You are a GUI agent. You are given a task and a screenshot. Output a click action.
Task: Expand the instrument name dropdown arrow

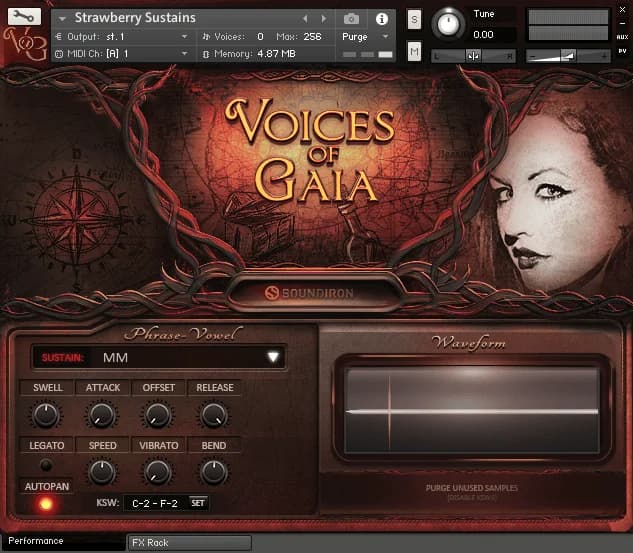tap(62, 19)
